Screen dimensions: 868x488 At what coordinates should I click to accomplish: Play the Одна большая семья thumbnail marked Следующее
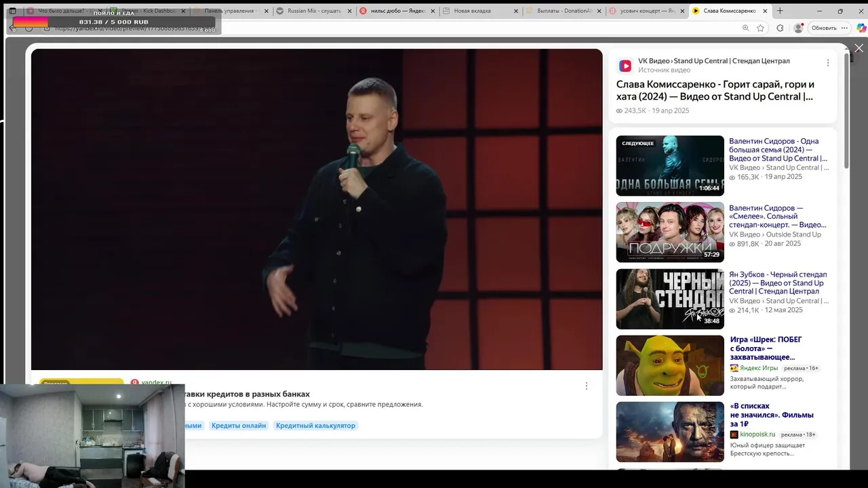click(670, 166)
